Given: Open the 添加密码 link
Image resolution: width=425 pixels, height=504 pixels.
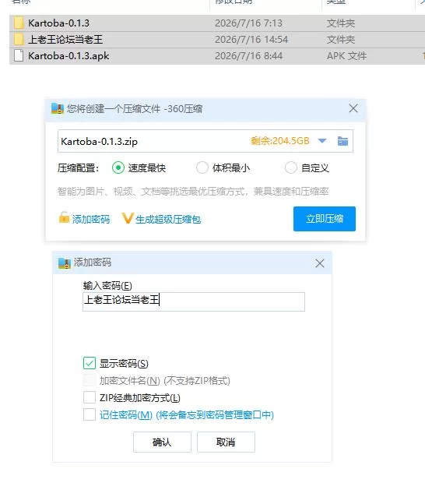Looking at the screenshot, I should point(91,219).
